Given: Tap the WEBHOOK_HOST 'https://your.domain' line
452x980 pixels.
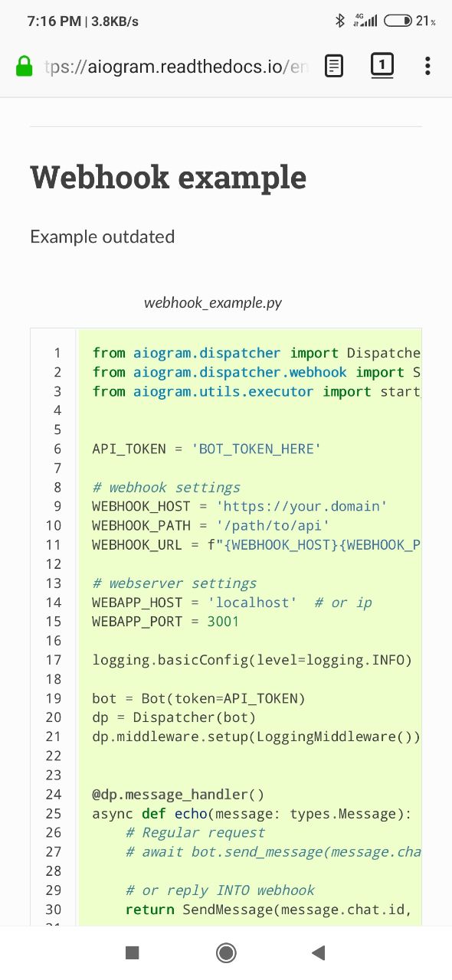Looking at the screenshot, I should [x=240, y=506].
